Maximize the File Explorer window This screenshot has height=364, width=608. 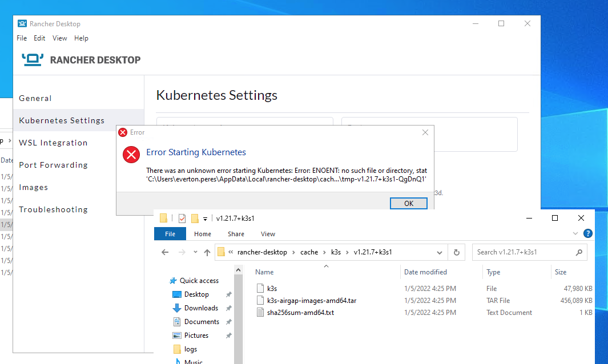point(554,219)
